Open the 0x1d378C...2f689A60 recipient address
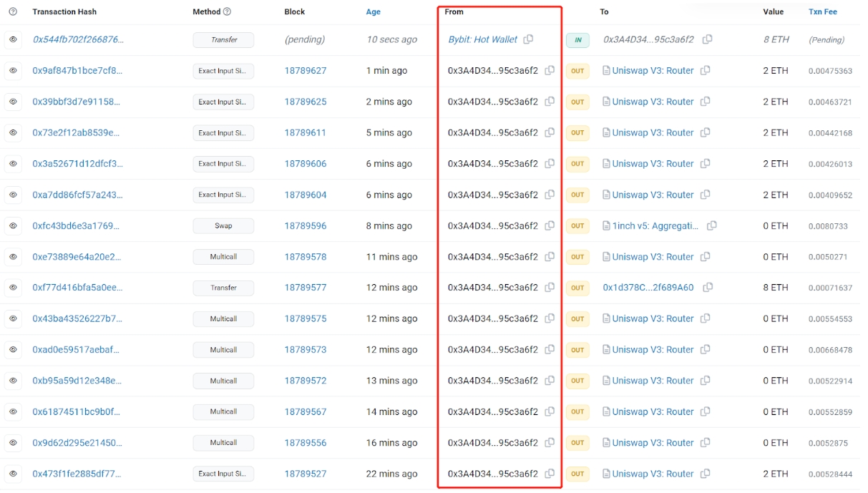The width and height of the screenshot is (868, 493). click(648, 288)
